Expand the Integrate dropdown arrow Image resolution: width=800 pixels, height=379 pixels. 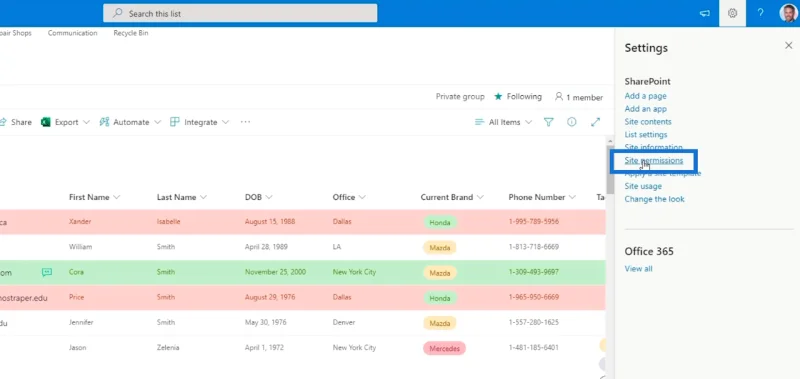tap(225, 122)
